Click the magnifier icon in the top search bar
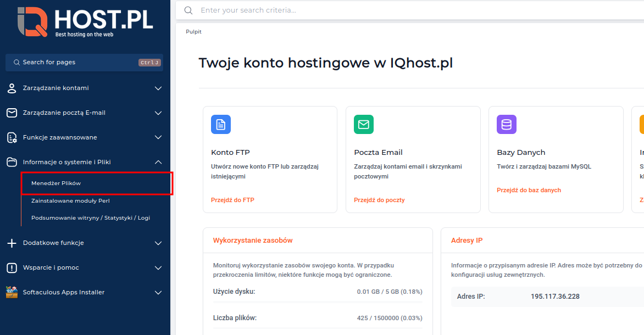The height and width of the screenshot is (335, 644). click(x=187, y=10)
